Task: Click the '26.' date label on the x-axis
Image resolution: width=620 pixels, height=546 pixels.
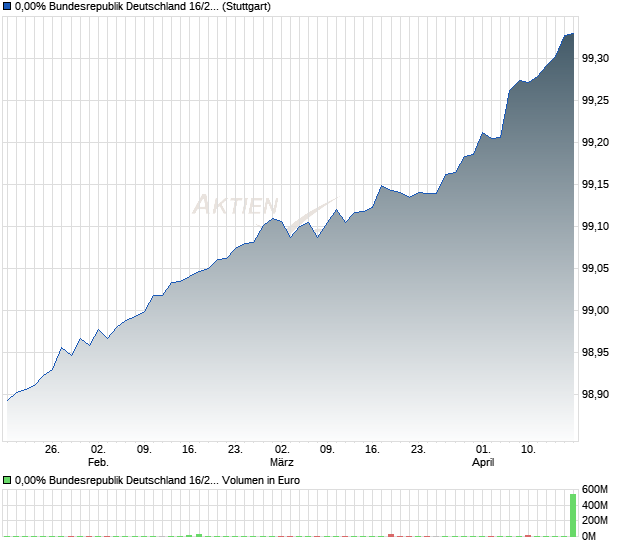Action: [52, 450]
